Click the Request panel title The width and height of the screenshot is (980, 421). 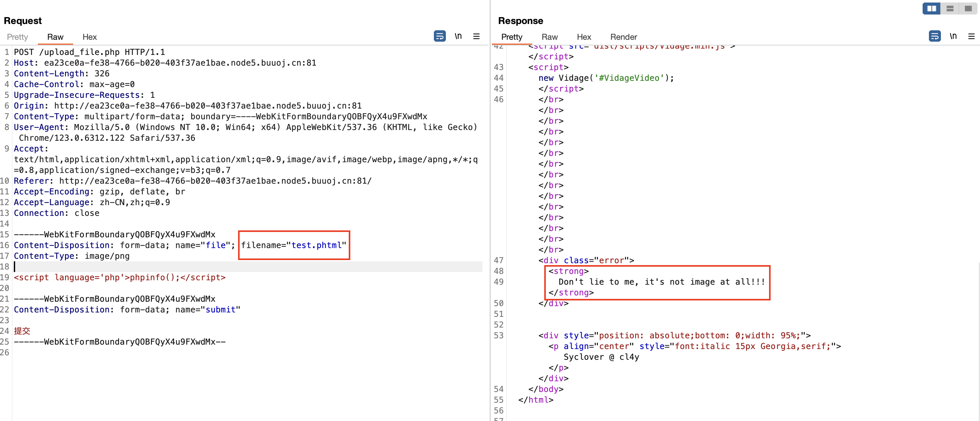click(23, 21)
